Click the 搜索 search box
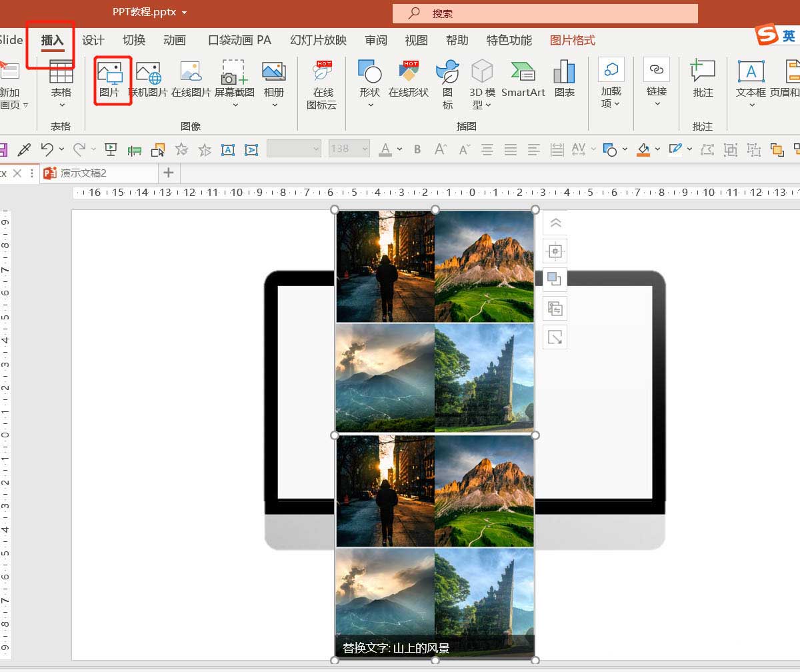 [x=545, y=13]
